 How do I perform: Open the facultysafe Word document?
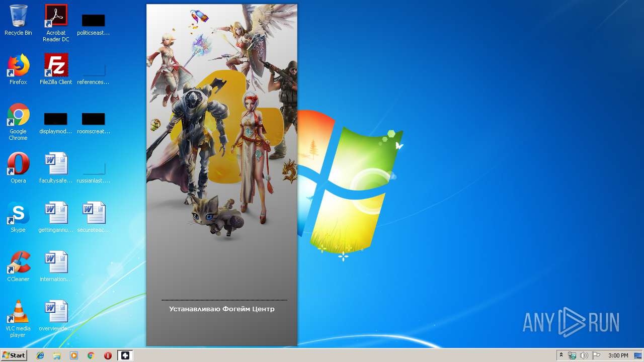point(56,168)
